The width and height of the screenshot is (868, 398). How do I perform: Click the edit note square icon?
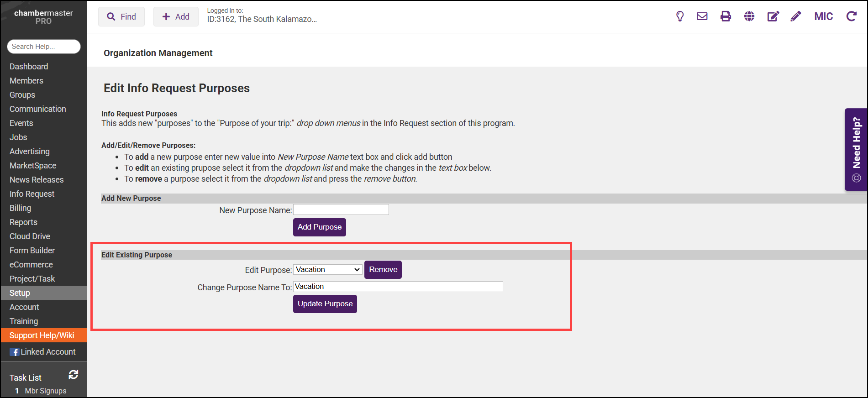click(773, 16)
